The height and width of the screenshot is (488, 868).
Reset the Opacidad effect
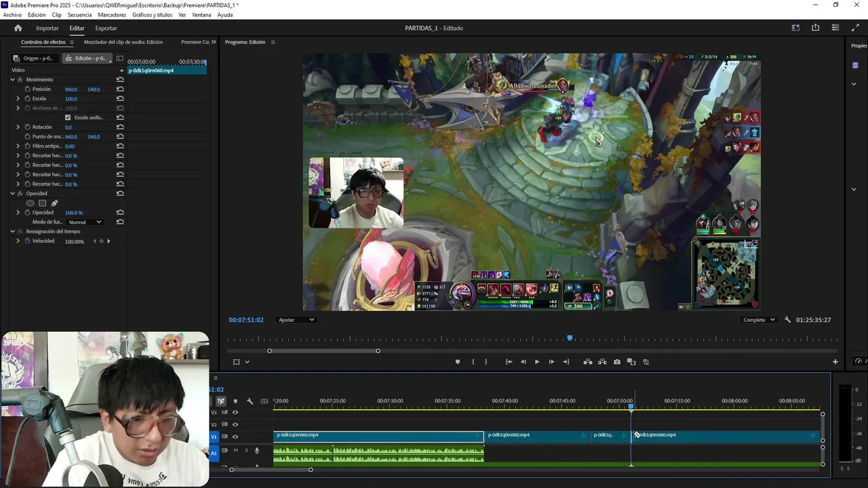click(x=120, y=193)
